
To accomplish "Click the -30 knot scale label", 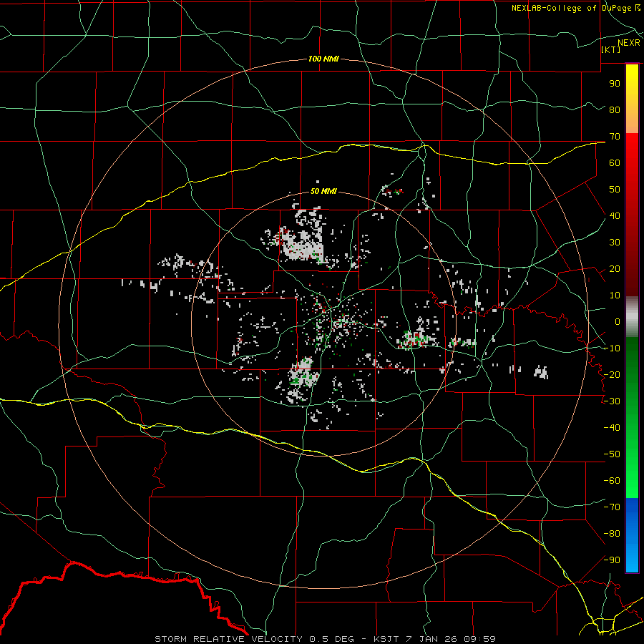I will 612,401.
